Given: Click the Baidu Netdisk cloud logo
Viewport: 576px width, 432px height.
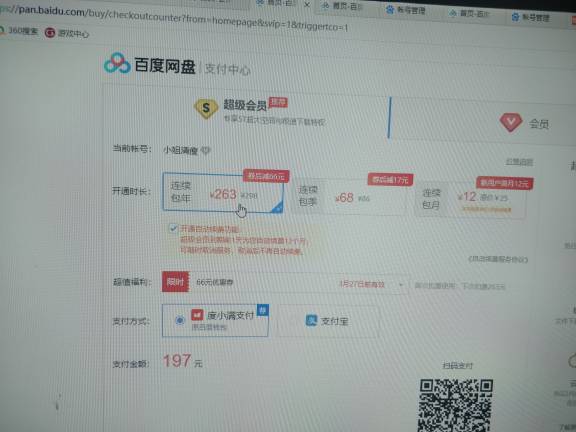Looking at the screenshot, I should pyautogui.click(x=117, y=63).
